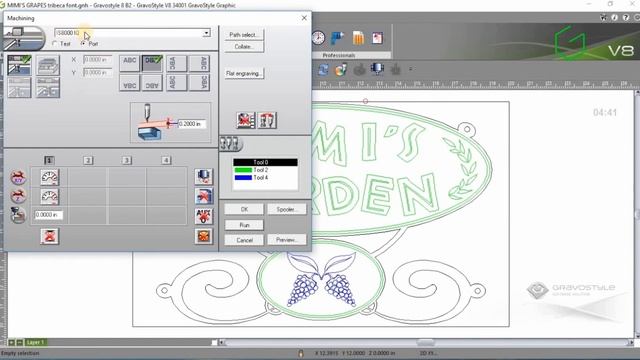
Task: Click the AUX icon
Action: [204, 216]
